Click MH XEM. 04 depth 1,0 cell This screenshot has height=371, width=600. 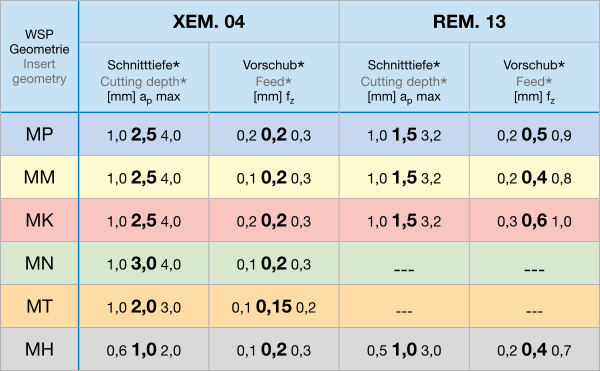click(x=143, y=349)
